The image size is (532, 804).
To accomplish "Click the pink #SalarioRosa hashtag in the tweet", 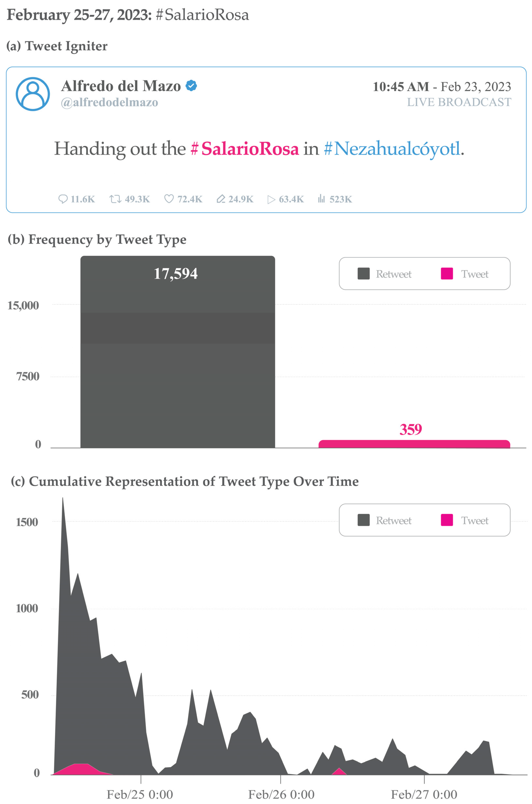I will click(x=245, y=149).
